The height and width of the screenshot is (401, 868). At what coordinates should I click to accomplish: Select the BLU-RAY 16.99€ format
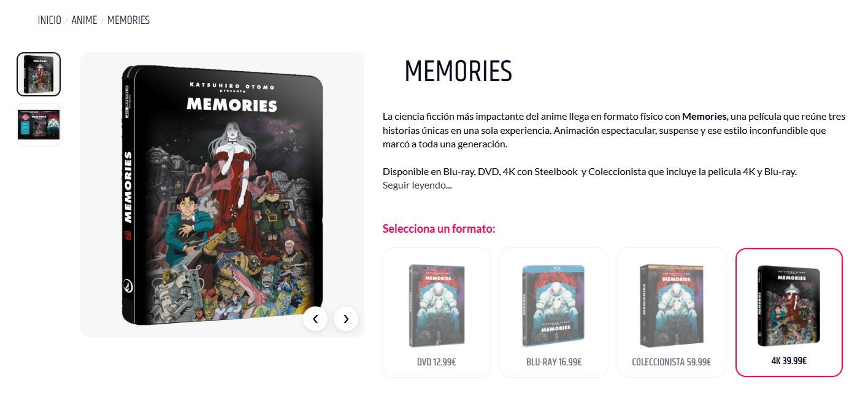554,362
